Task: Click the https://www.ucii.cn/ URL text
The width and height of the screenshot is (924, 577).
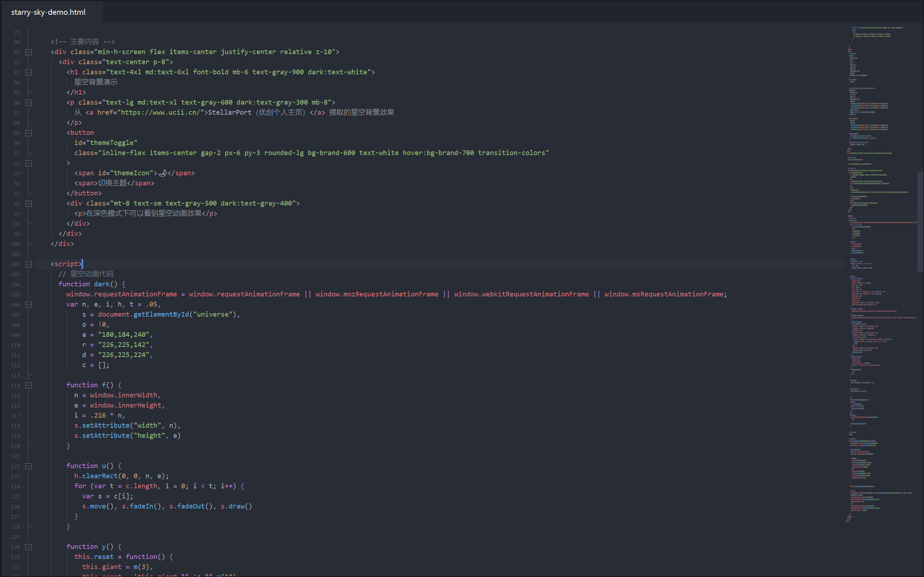Action: 161,113
